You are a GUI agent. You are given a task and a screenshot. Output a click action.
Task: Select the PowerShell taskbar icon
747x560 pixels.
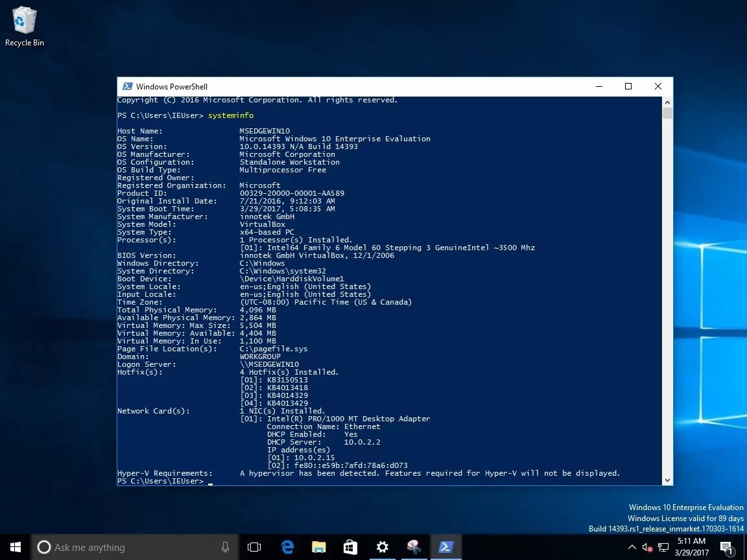[446, 547]
